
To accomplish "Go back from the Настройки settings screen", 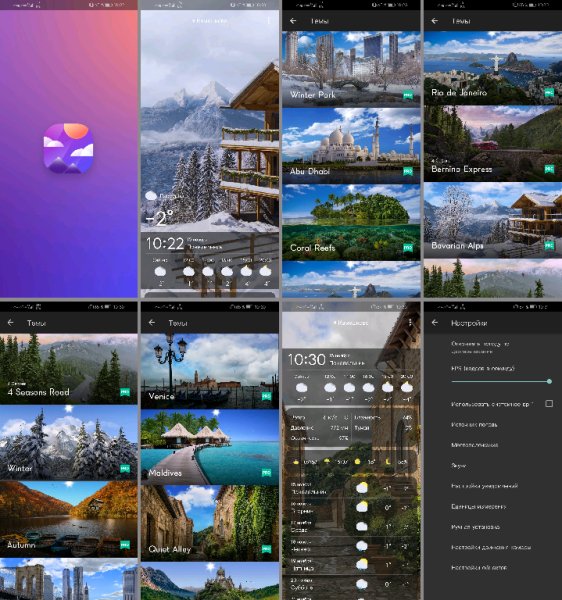I will (x=435, y=323).
